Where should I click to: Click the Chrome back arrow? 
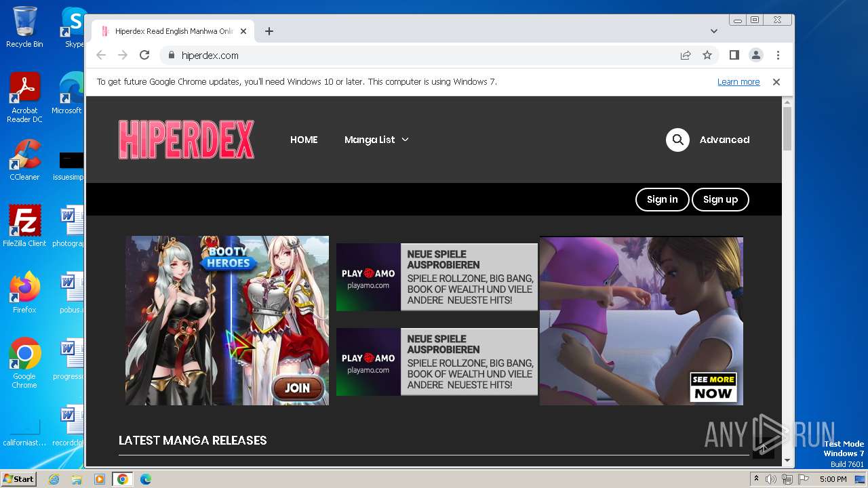[101, 56]
